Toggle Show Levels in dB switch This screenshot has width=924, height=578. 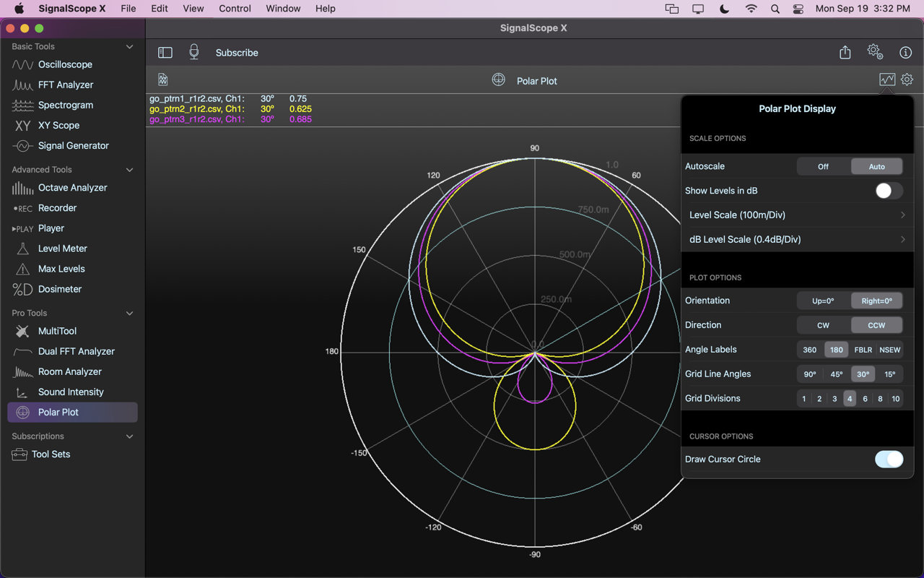889,191
